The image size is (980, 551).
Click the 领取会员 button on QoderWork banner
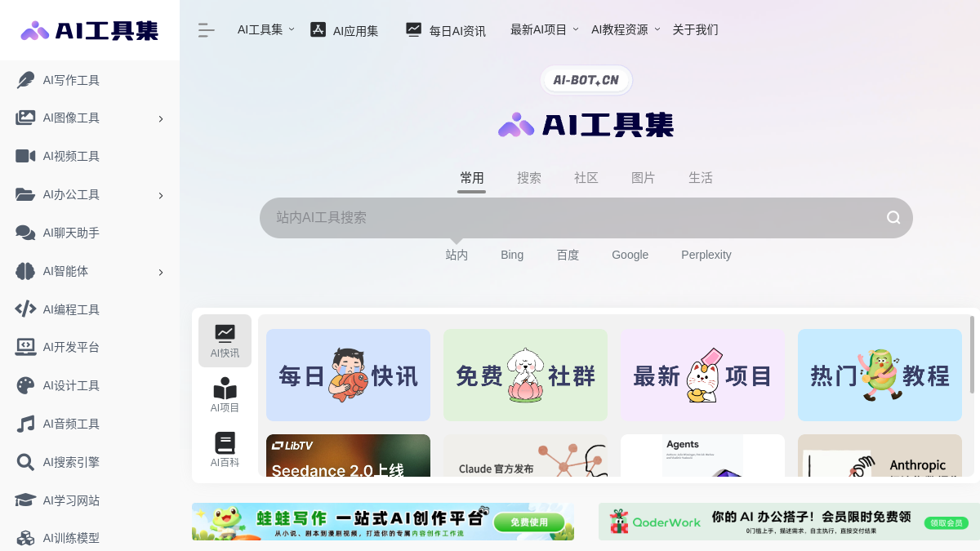947,522
